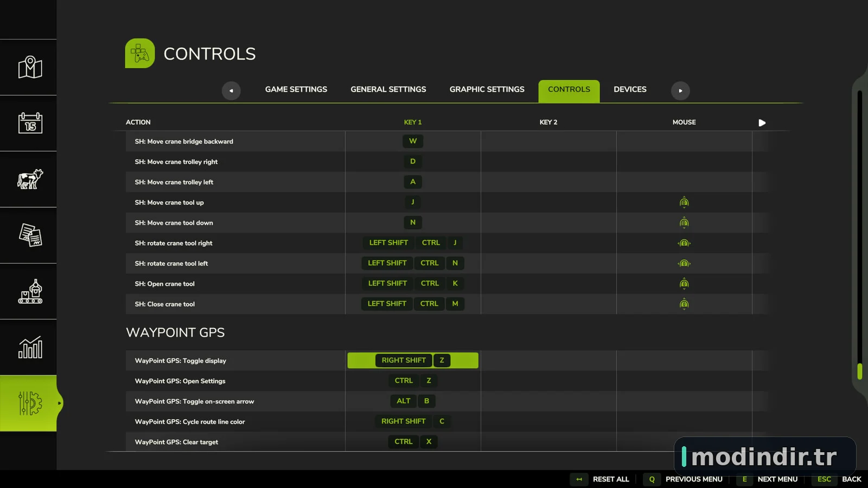Edit Key 1 binding for rotate crane tool left

[413, 263]
